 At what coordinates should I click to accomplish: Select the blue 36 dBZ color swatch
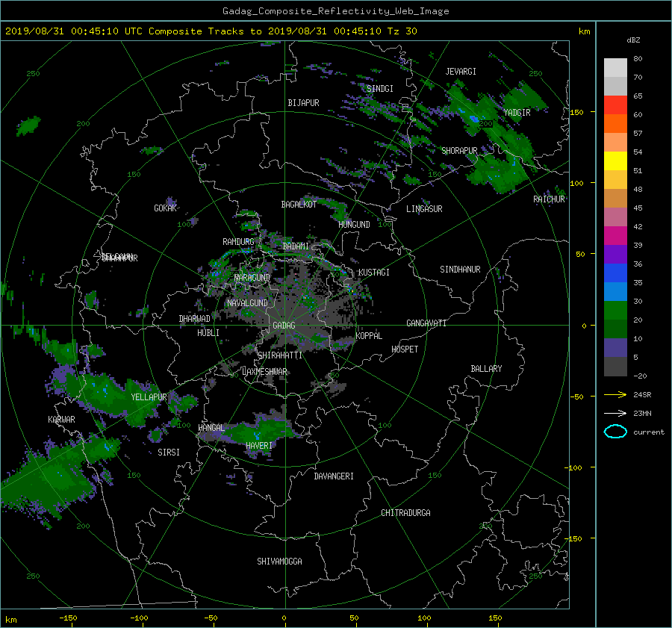tap(615, 273)
